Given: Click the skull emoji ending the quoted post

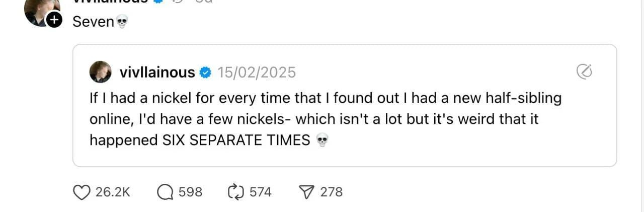Looking at the screenshot, I should click(322, 141).
